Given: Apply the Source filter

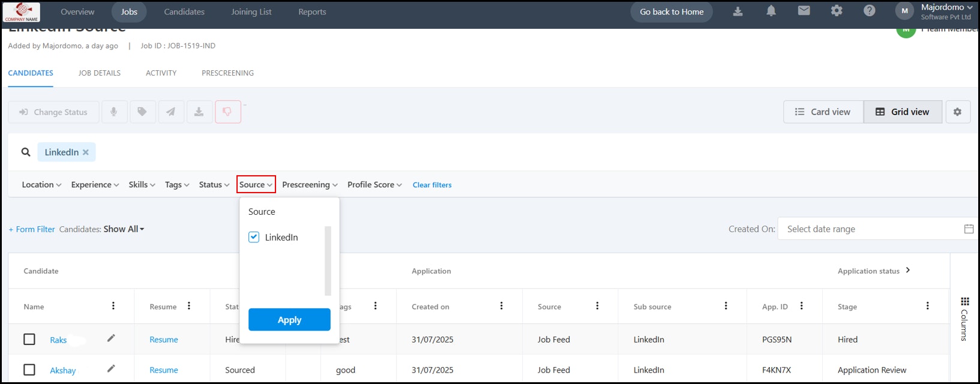Looking at the screenshot, I should tap(289, 320).
